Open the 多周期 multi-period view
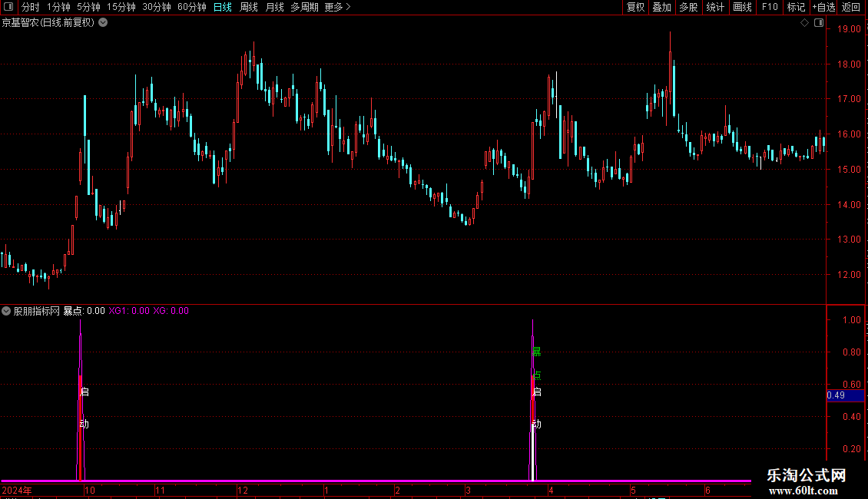The height and width of the screenshot is (499, 868). tap(304, 7)
